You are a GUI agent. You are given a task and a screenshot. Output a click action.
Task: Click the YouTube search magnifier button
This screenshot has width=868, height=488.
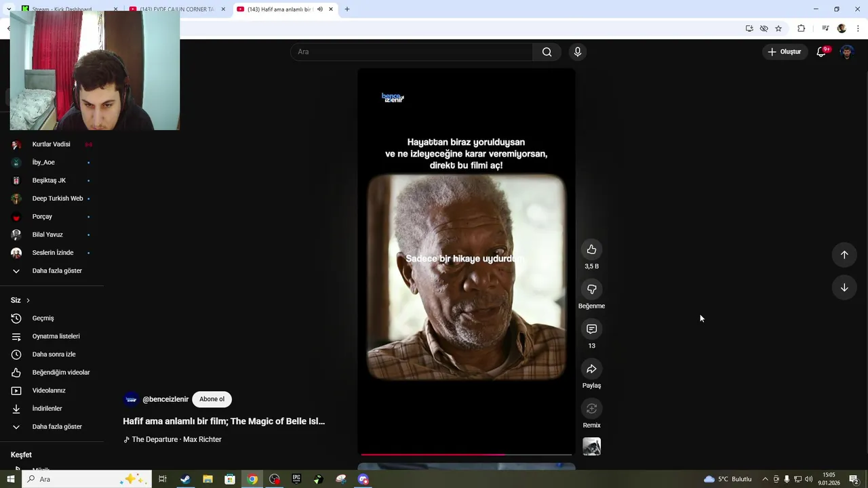point(547,52)
